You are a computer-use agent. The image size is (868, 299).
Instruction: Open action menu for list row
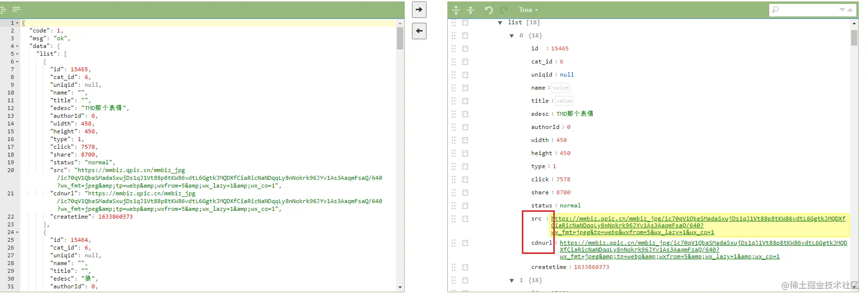click(465, 22)
